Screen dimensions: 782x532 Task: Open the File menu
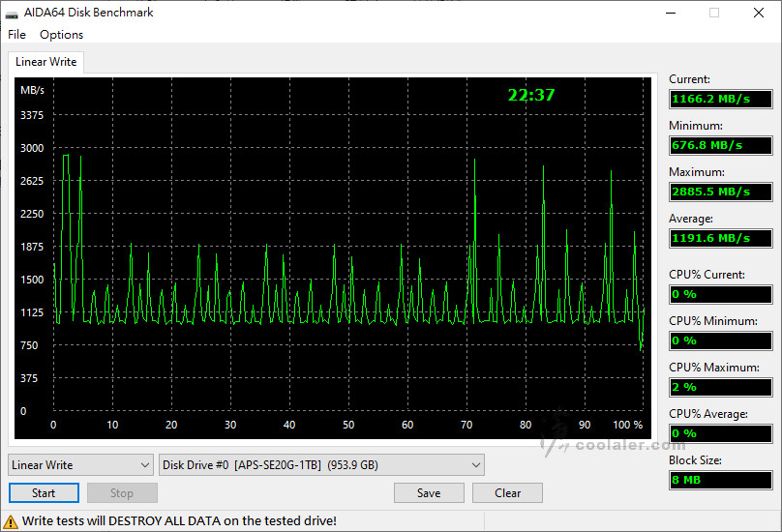point(16,35)
